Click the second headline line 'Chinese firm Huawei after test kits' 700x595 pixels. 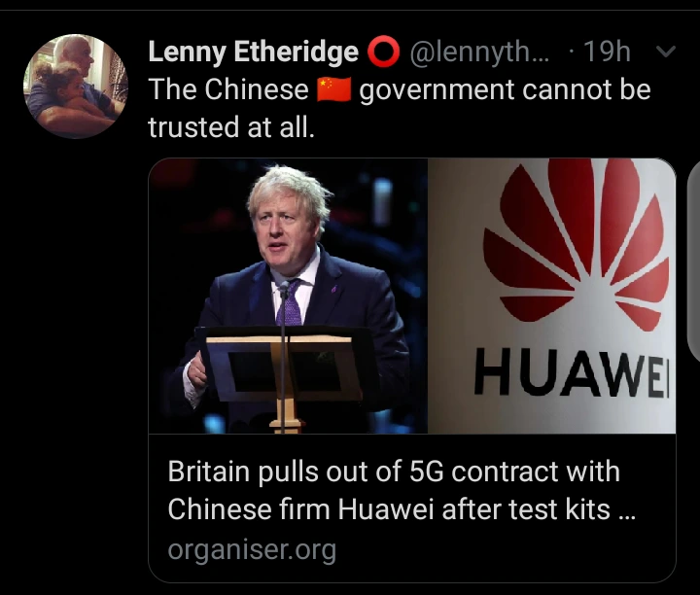click(x=389, y=509)
